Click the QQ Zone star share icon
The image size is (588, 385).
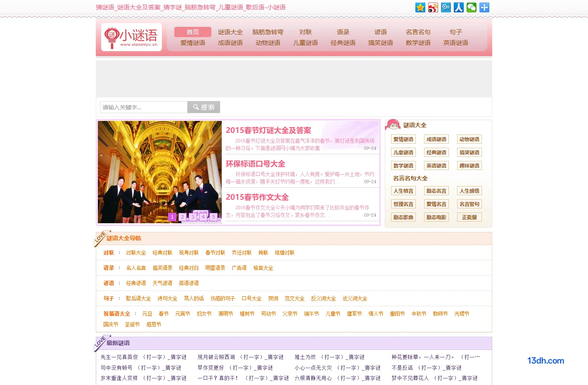click(420, 7)
